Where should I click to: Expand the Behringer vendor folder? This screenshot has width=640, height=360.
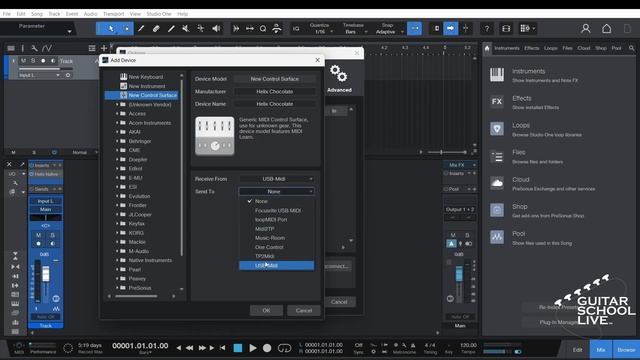(x=117, y=141)
